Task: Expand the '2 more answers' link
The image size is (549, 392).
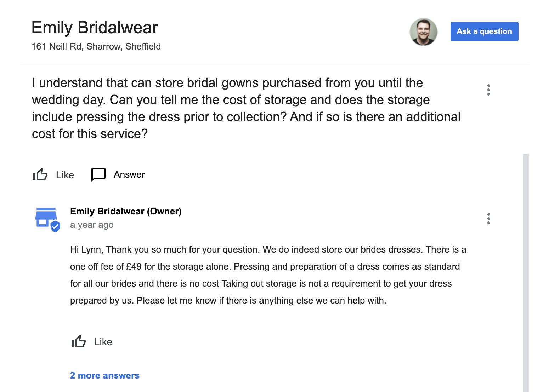Action: [104, 375]
